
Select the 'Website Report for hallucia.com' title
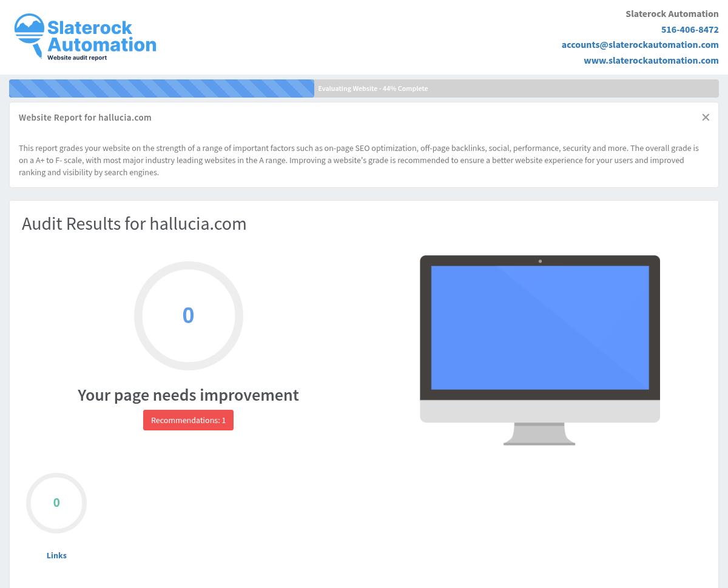click(x=85, y=118)
